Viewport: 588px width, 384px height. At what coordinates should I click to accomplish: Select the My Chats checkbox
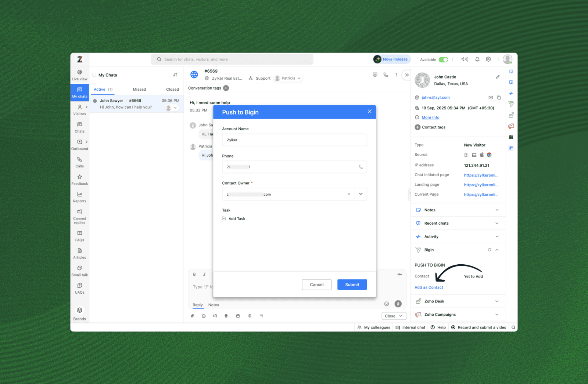click(94, 75)
